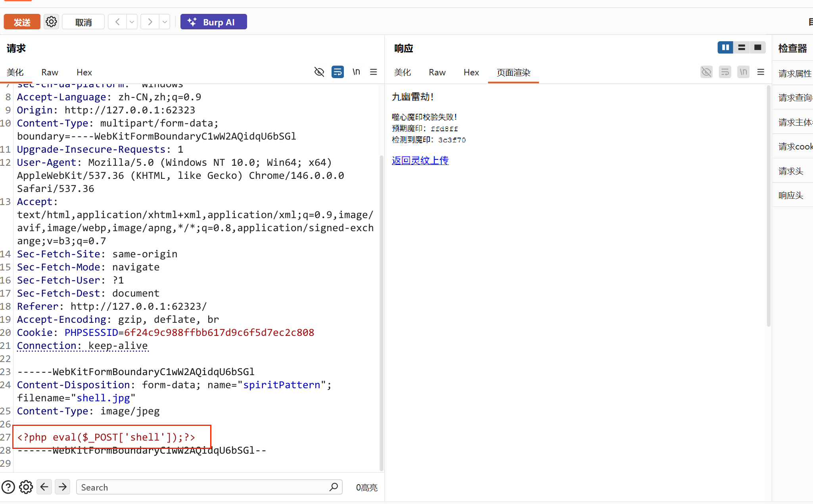Image resolution: width=813 pixels, height=504 pixels.
Task: Switch request view to Raw tab
Action: (50, 72)
